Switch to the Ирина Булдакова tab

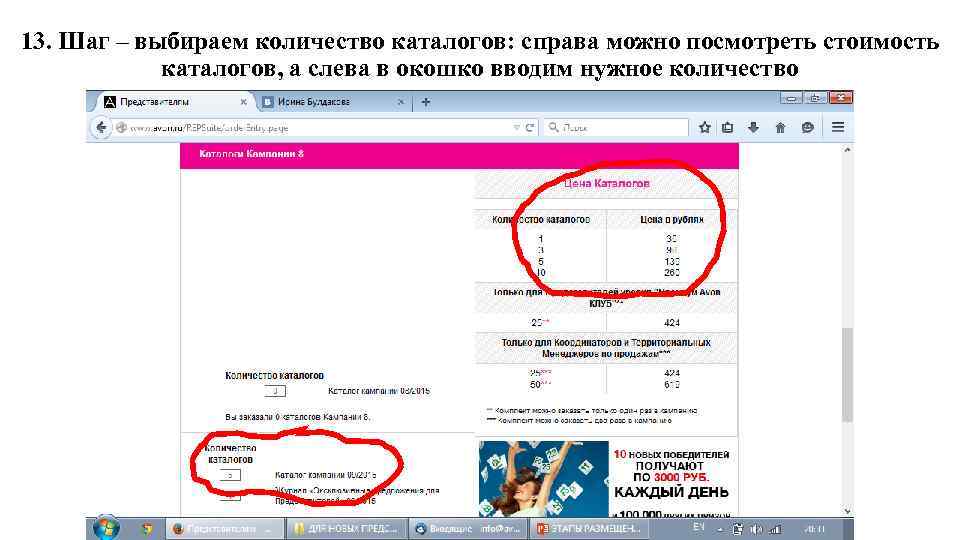pos(333,102)
